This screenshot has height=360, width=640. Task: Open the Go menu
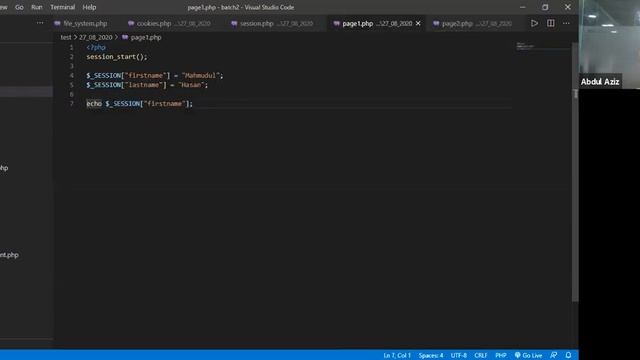(19, 7)
